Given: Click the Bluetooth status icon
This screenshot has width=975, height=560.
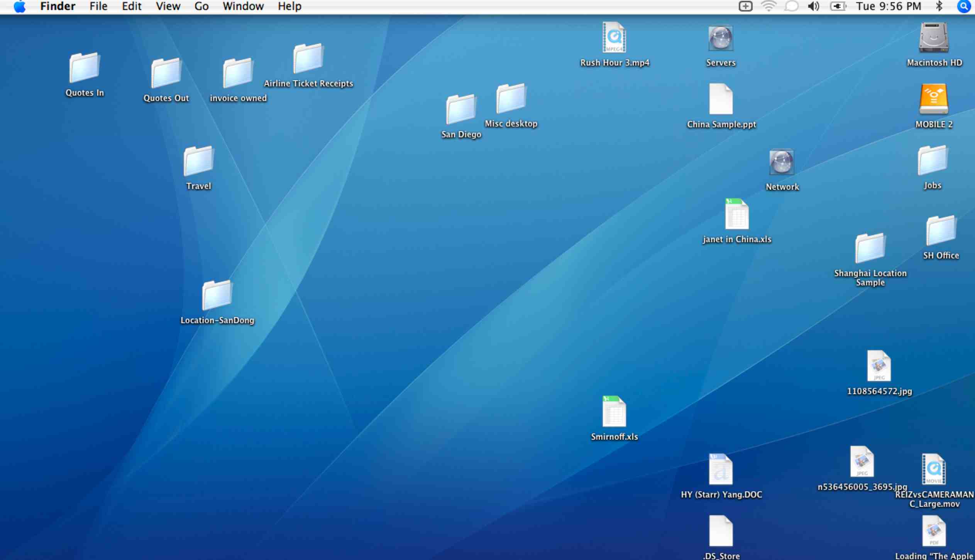Looking at the screenshot, I should (x=939, y=7).
